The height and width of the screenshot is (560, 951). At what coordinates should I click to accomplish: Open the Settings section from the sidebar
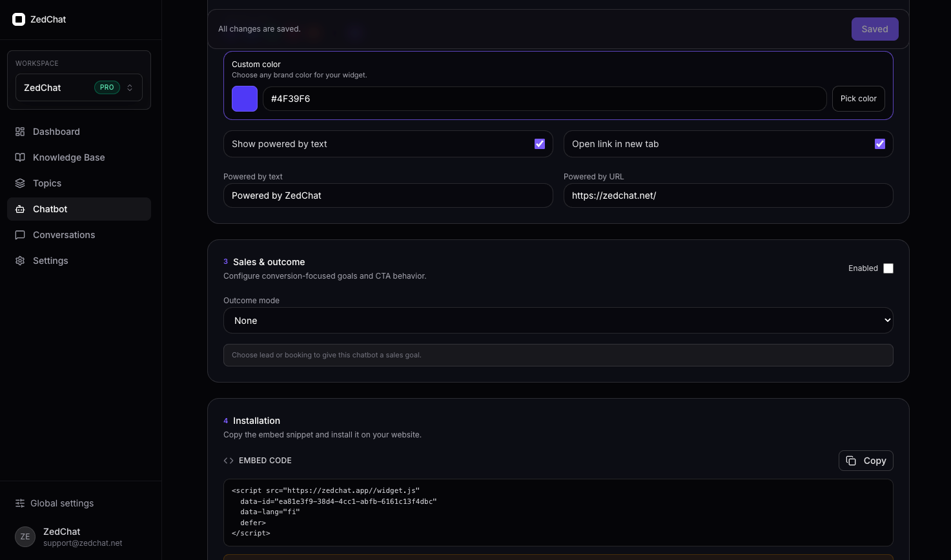(x=50, y=261)
